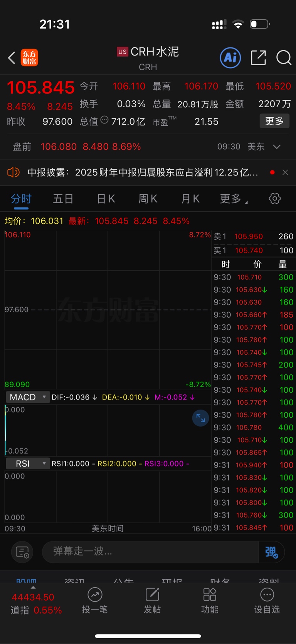The width and height of the screenshot is (296, 644).
Task: Tap the back arrow icon
Action: click(x=12, y=58)
